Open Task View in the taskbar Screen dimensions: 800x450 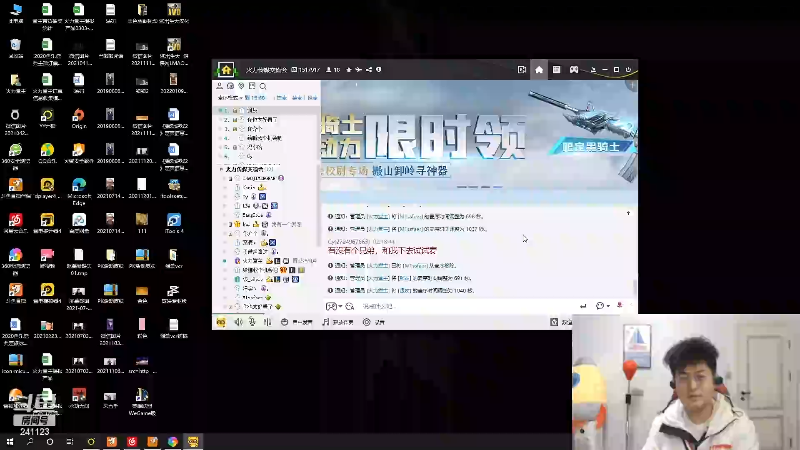tap(70, 442)
